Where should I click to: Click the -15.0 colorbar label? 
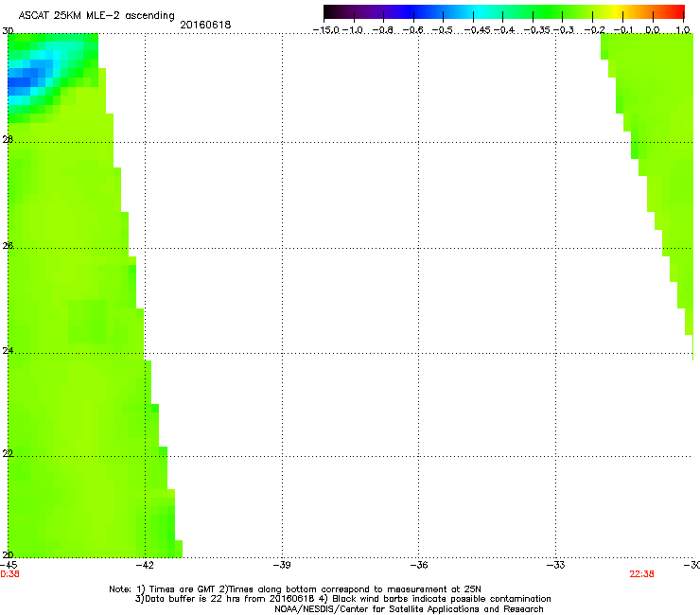tap(325, 30)
